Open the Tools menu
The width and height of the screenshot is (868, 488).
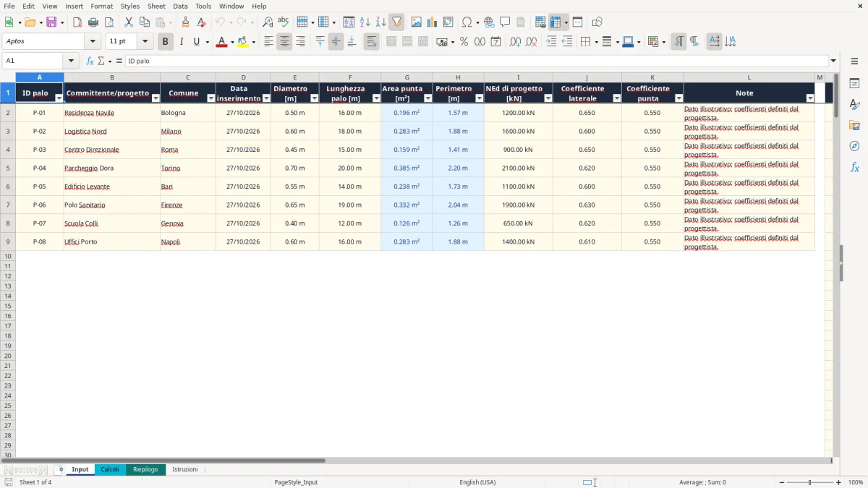pos(203,6)
